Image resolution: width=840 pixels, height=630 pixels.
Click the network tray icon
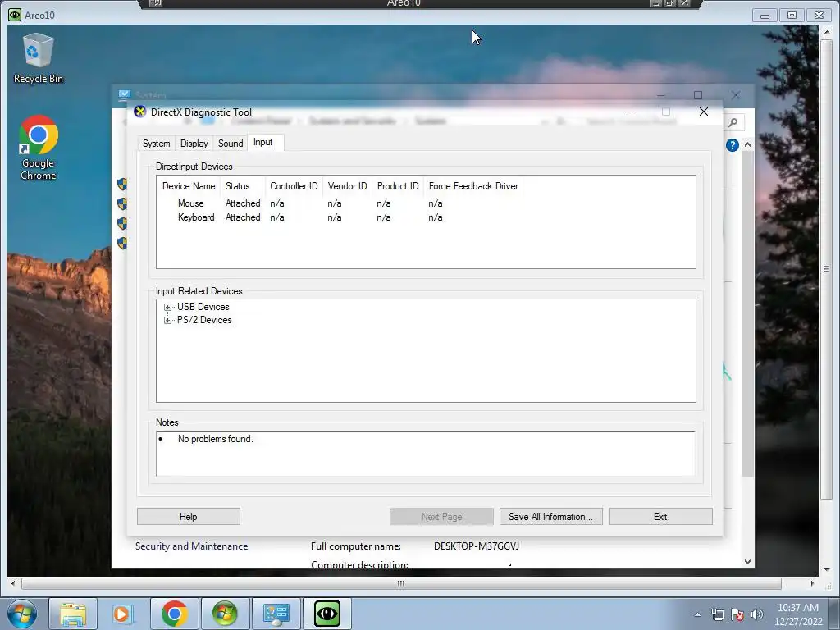pos(717,614)
